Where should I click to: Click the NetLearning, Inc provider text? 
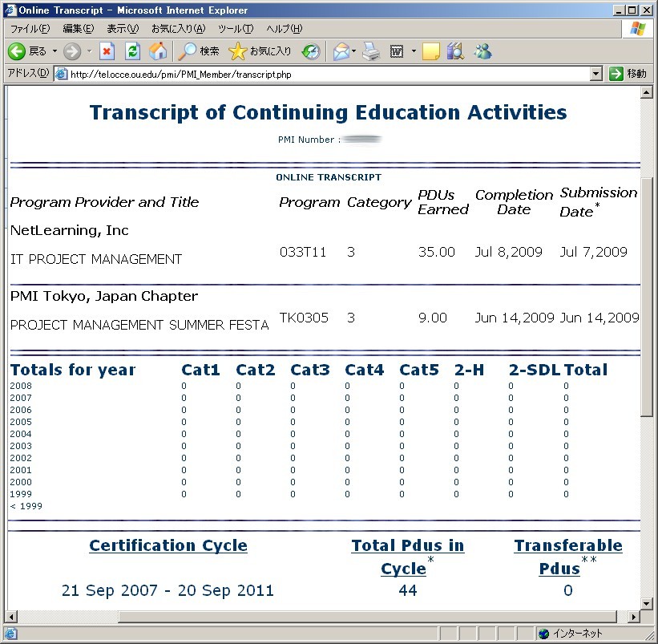(x=69, y=230)
